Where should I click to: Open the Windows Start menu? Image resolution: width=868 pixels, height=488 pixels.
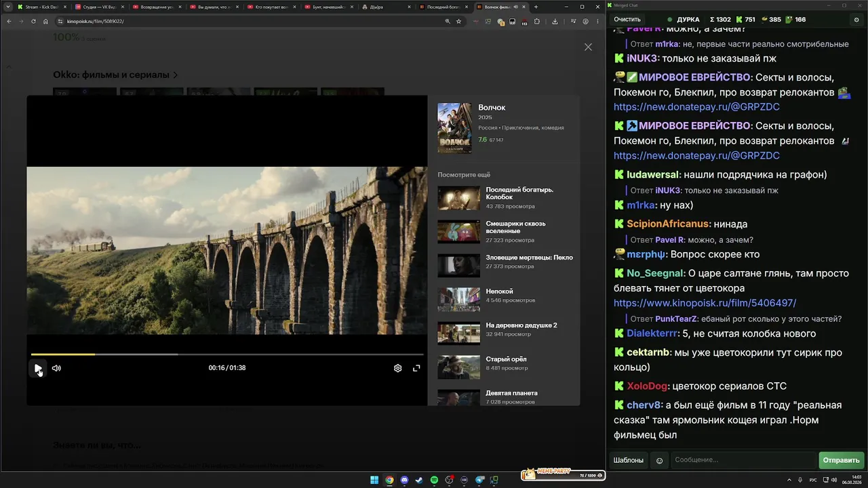point(374,480)
